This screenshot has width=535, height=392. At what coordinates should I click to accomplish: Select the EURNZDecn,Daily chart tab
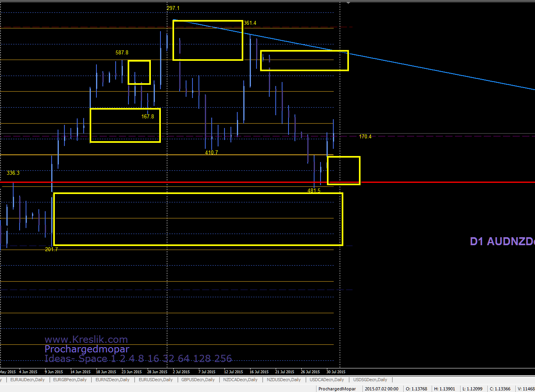113,380
